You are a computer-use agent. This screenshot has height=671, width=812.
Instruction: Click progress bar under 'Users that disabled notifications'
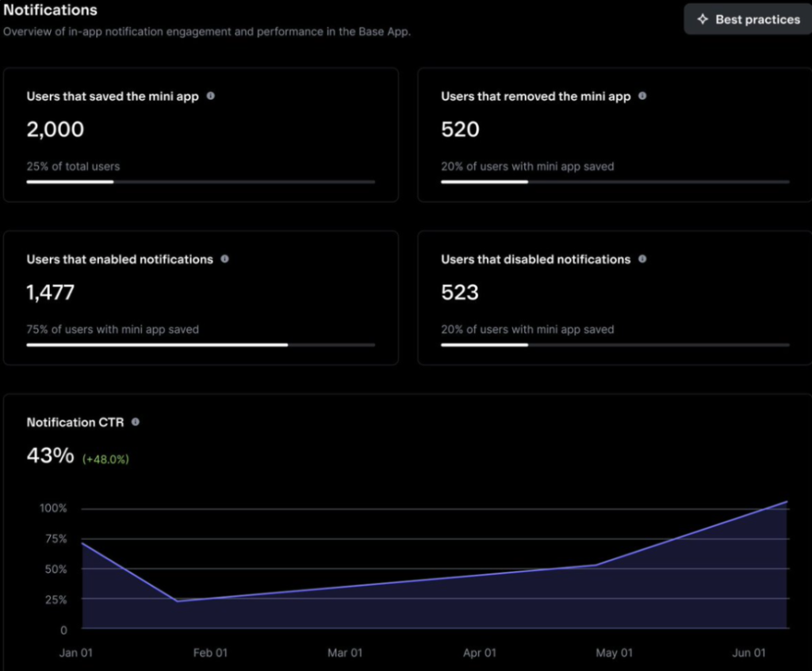615,345
